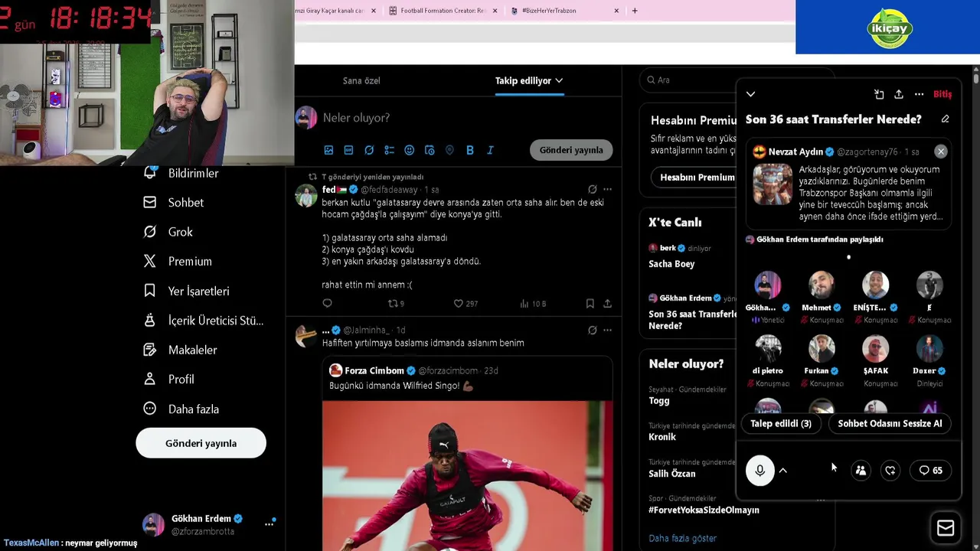
Task: Like fedfadeaway's post with 297 likes
Action: pos(465,304)
